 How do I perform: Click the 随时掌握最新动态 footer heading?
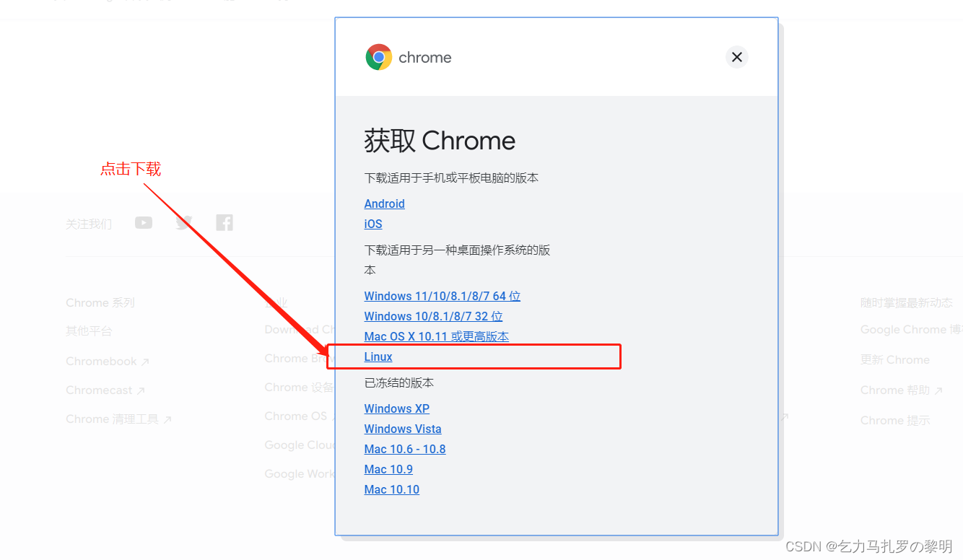907,302
